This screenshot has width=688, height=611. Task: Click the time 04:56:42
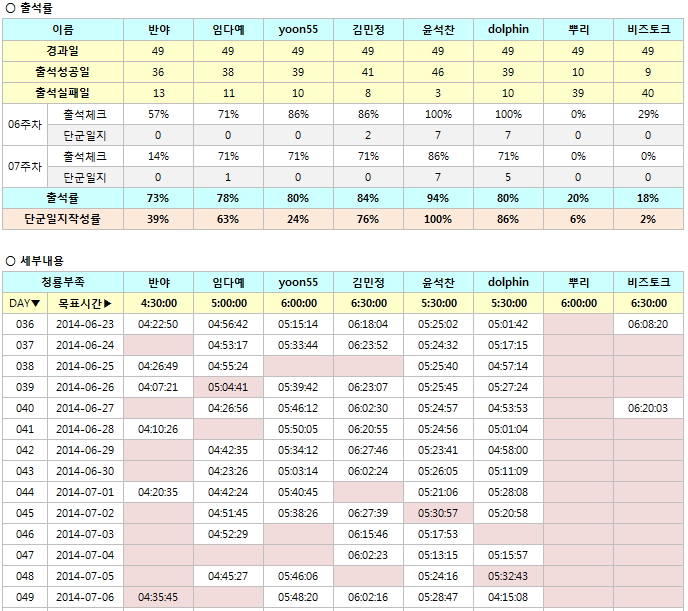[228, 324]
